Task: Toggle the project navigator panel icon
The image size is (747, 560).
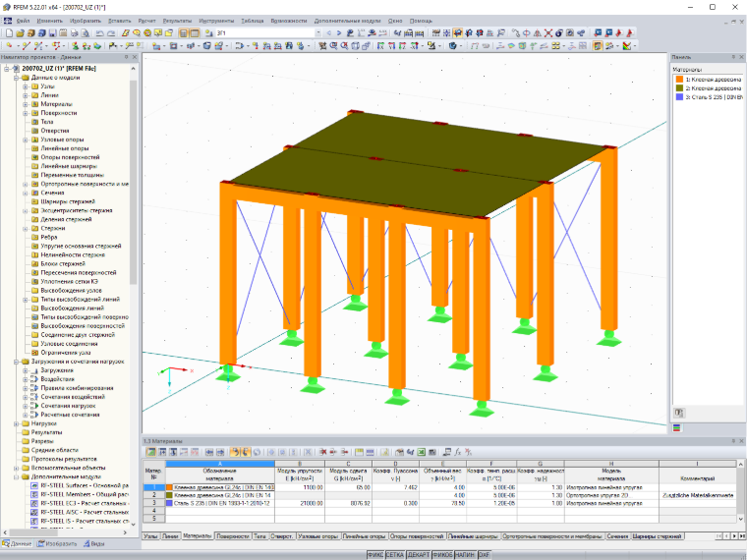Action: [184, 32]
